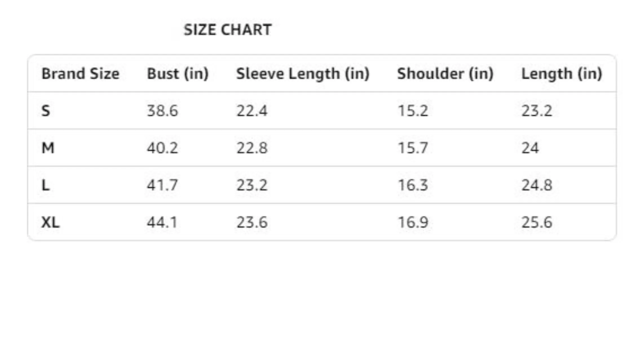Click the length value 24 for M
This screenshot has width=644, height=338.
point(530,148)
